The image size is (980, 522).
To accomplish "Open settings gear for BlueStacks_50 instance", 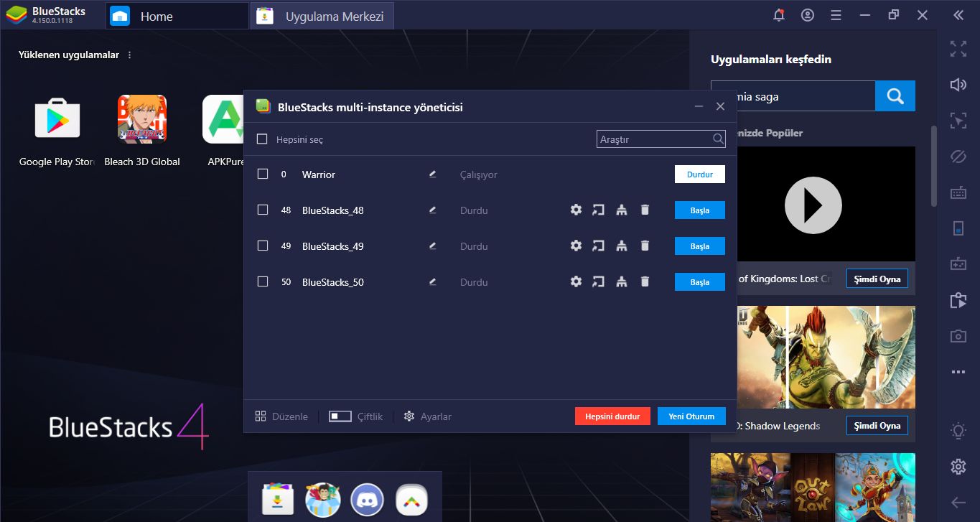I will pos(576,281).
